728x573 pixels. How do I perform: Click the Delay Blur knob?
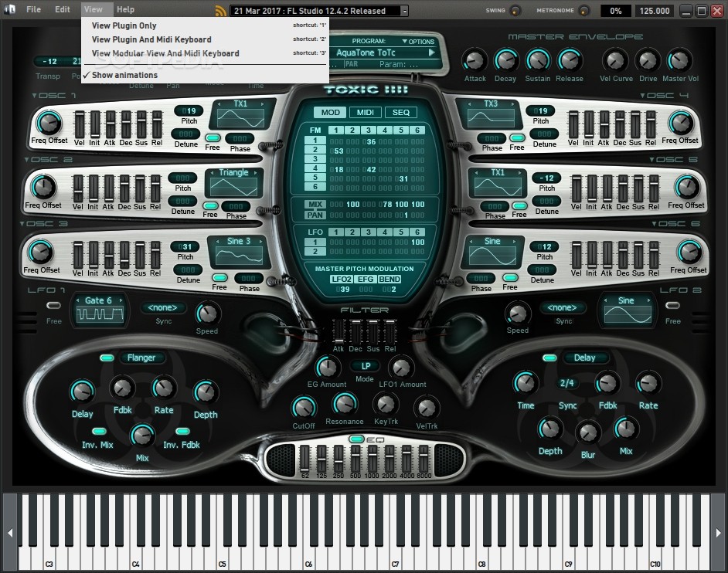[588, 433]
